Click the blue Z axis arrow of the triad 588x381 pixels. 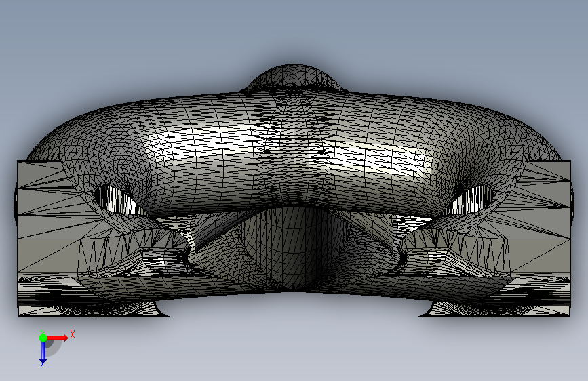click(43, 353)
